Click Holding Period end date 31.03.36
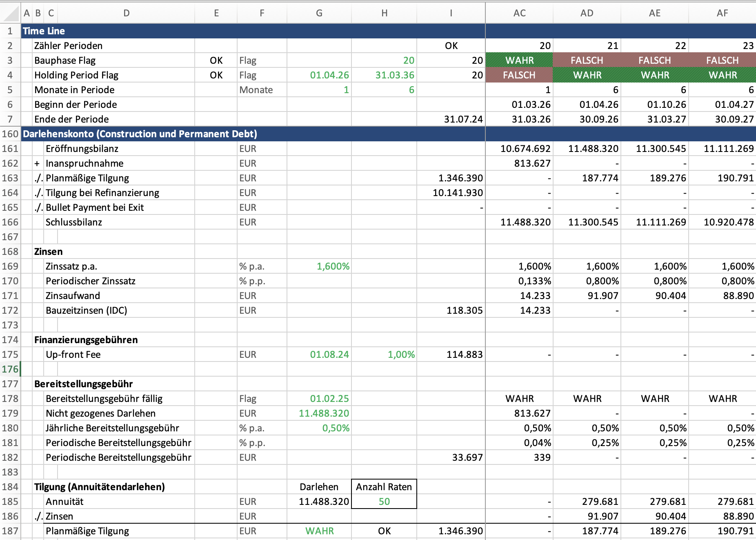Viewport: 756px width, 540px height. click(384, 75)
